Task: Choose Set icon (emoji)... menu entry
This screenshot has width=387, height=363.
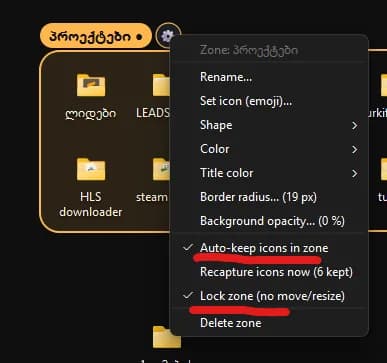Action: [269, 101]
